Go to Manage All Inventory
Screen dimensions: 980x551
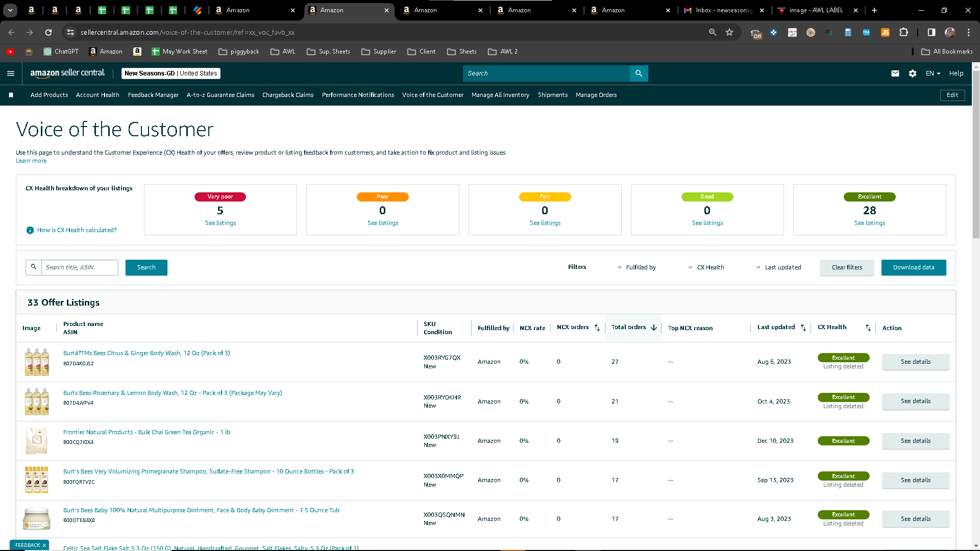click(500, 95)
